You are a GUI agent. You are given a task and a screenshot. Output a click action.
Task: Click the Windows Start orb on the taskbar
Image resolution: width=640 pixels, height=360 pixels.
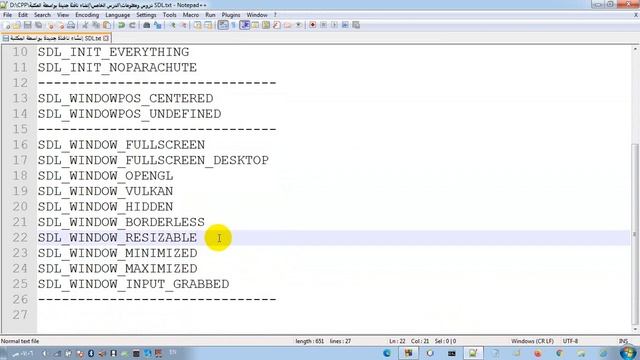[628, 353]
